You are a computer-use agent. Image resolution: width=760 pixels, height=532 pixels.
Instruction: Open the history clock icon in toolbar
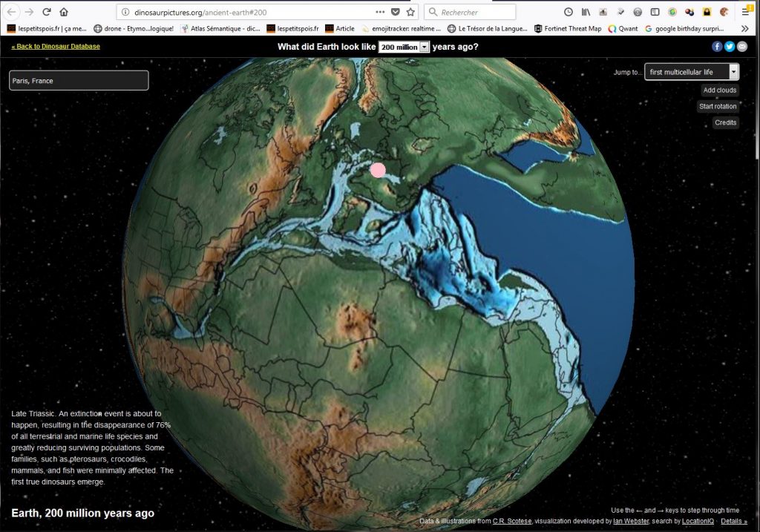pos(569,12)
